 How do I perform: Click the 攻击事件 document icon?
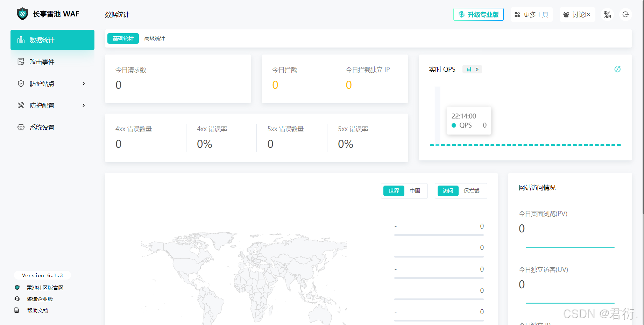[x=21, y=62]
